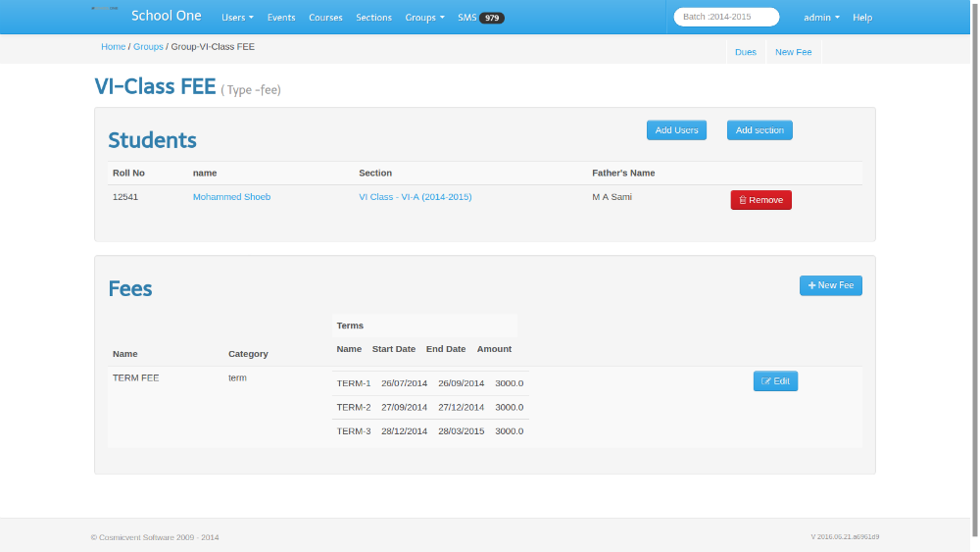The height and width of the screenshot is (552, 980).
Task: Select the TERM-3 row label
Action: point(353,431)
